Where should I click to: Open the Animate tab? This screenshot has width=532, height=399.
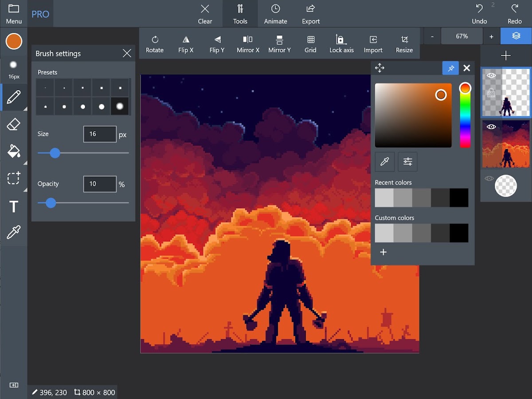point(275,14)
